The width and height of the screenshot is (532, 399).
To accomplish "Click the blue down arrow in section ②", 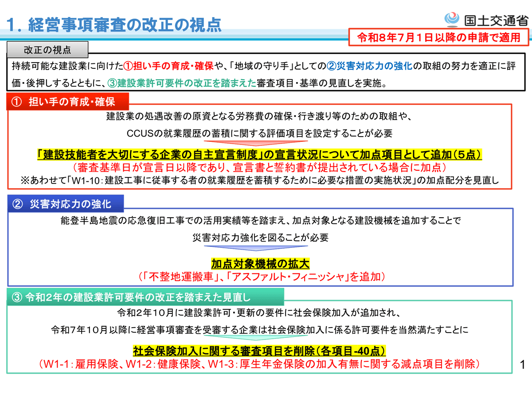I will coord(256,248).
